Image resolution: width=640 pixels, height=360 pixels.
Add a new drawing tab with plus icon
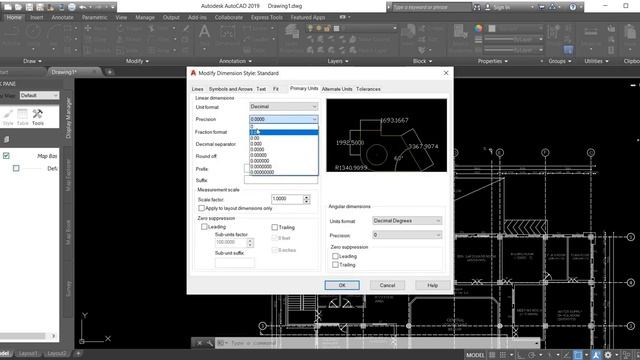pos(109,72)
